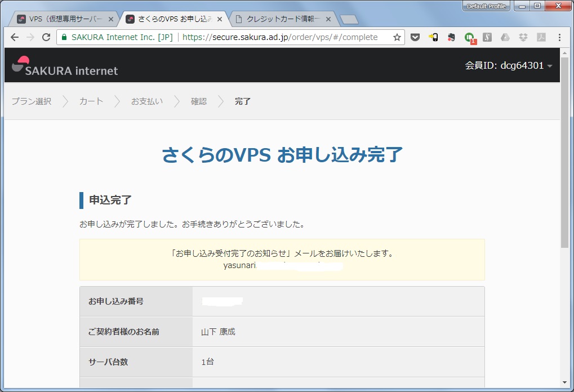The height and width of the screenshot is (392, 574).
Task: Click the さくらのVPS お申し込み完了 heading
Action: [x=282, y=154]
